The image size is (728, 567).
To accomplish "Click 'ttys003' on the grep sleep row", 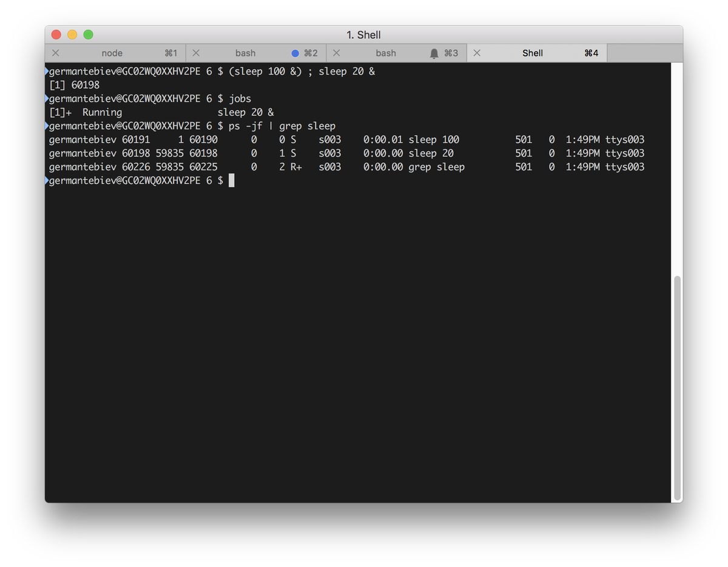I will point(625,167).
